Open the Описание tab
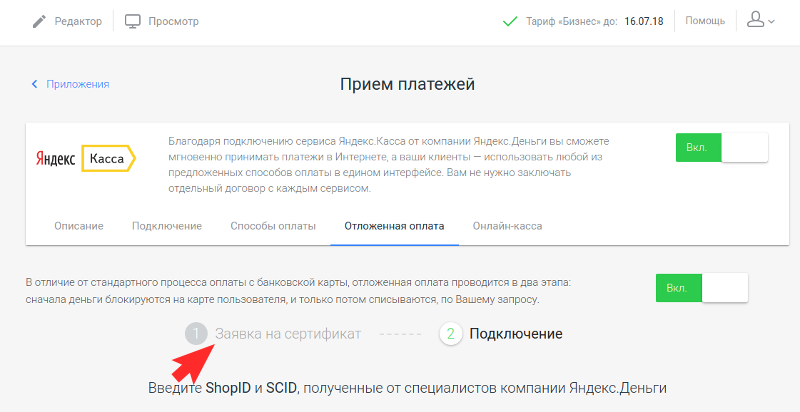 point(79,226)
